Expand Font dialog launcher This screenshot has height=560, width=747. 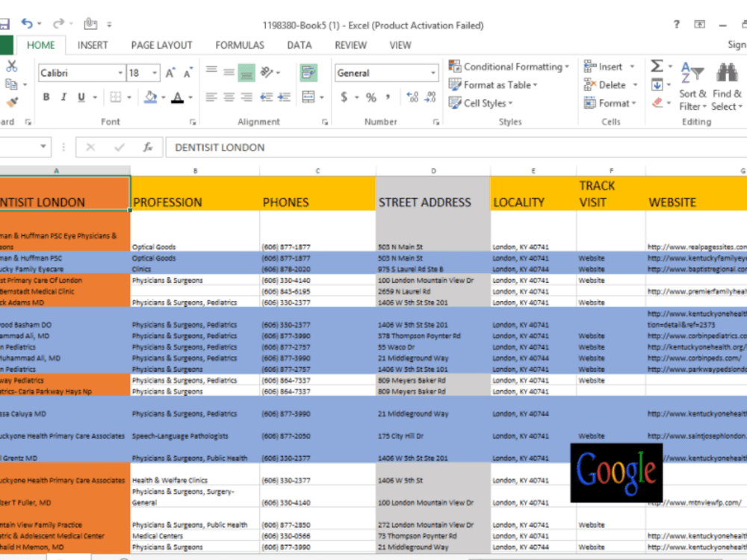tap(193, 122)
